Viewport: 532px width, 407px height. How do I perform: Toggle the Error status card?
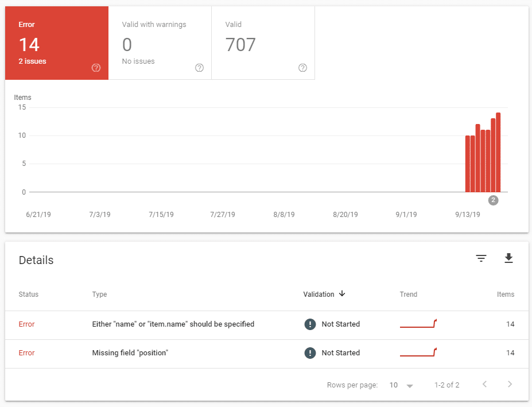(57, 43)
